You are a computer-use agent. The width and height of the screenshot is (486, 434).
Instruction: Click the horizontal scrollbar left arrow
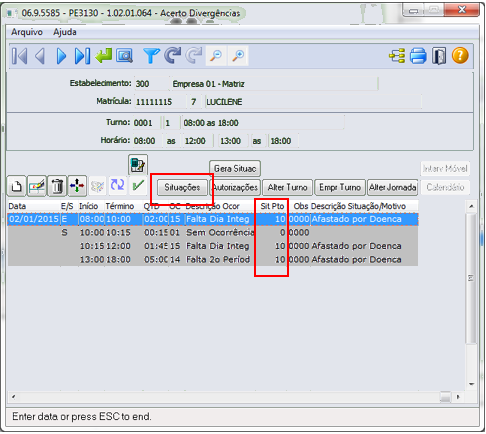pos(13,397)
